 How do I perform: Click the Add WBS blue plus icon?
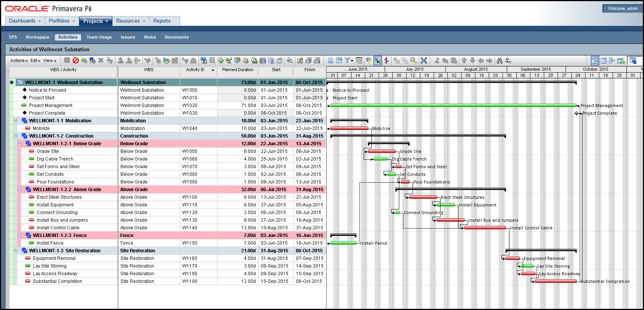coord(92,60)
